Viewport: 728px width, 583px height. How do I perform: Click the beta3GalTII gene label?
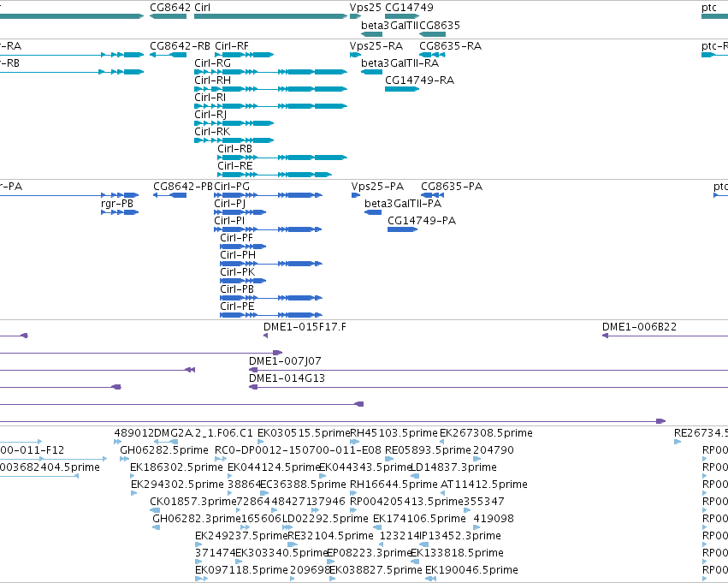[x=389, y=25]
